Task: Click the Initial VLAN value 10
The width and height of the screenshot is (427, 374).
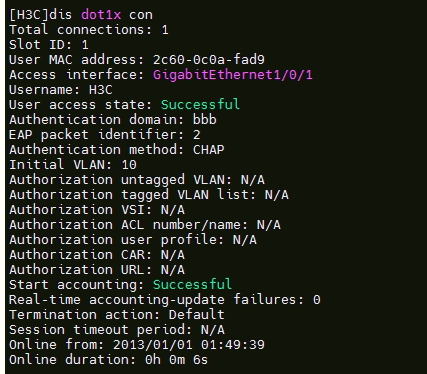Action: point(129,165)
